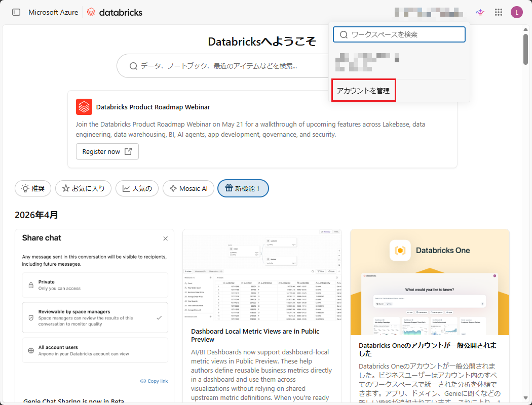Open the Databricks Assistant sparkle icon
The width and height of the screenshot is (532, 405).
pyautogui.click(x=480, y=12)
